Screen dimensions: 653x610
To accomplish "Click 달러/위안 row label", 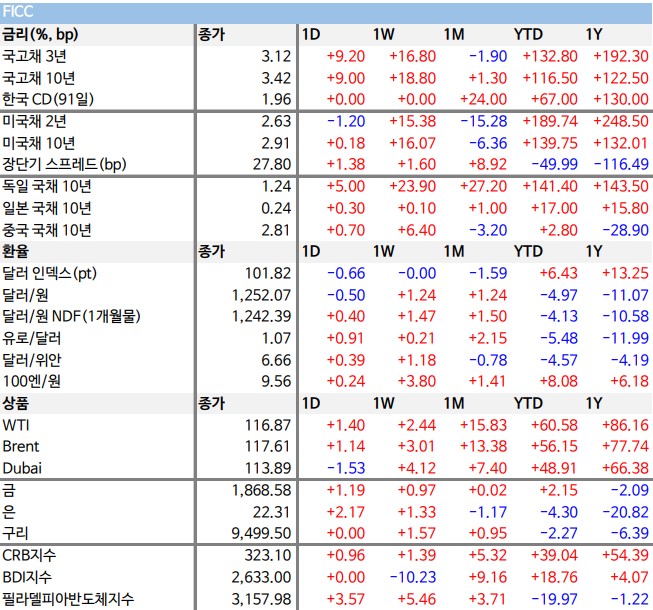I will pyautogui.click(x=32, y=360).
